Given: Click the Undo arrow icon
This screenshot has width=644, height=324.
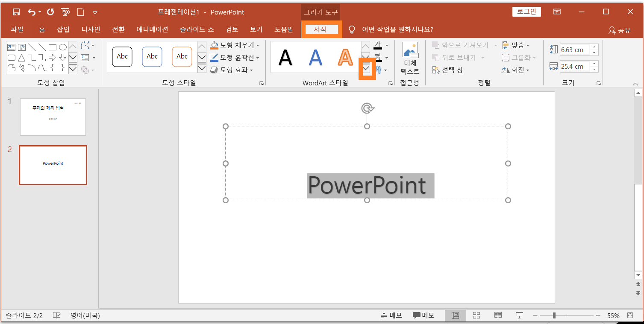Looking at the screenshot, I should coord(32,12).
